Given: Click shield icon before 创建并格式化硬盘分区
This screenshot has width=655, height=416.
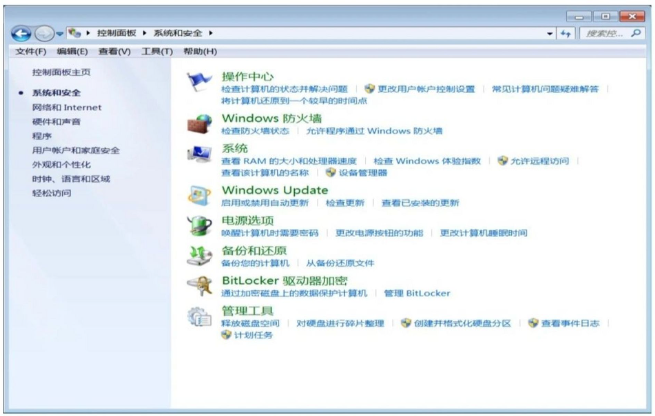Looking at the screenshot, I should (x=406, y=322).
